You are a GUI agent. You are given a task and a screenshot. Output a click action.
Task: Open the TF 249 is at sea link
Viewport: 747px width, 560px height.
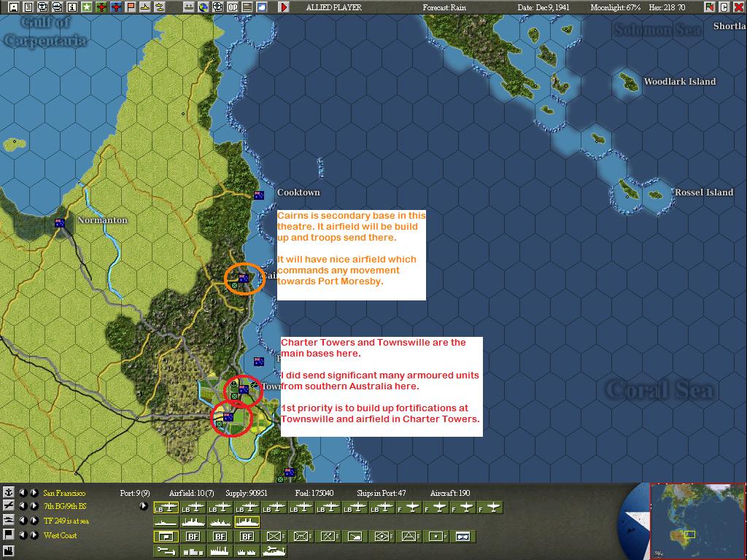[66, 521]
